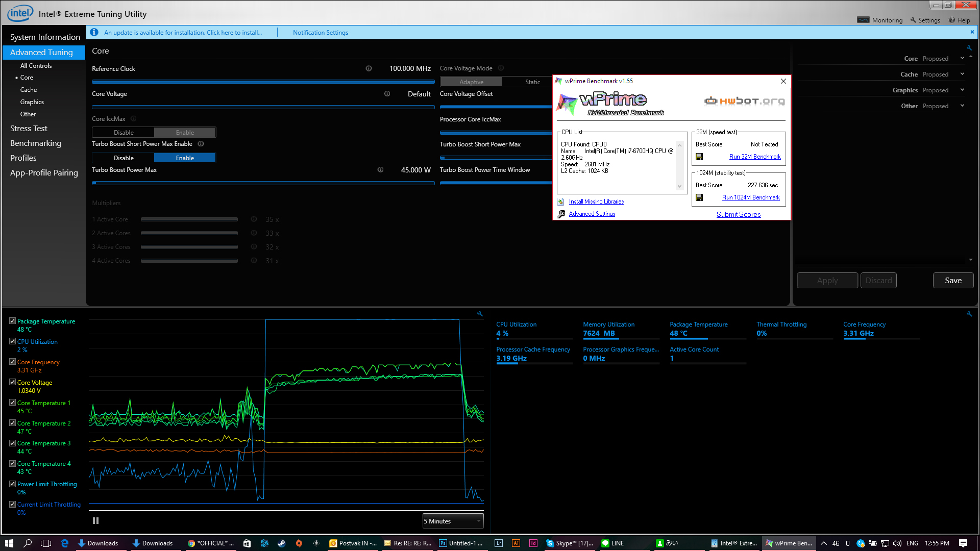Toggle Power Limit Throttling checkbox
Image resolution: width=980 pixels, height=551 pixels.
[12, 484]
